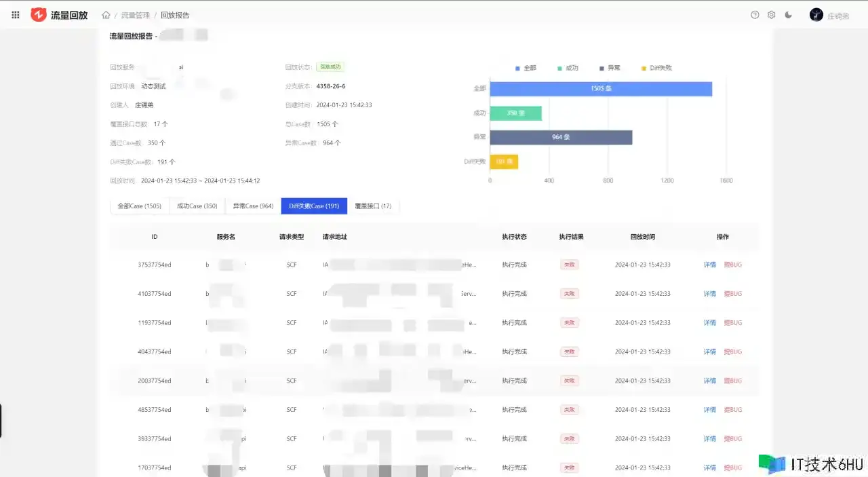868x477 pixels.
Task: Switch to 成功Case (350) tab
Action: click(x=197, y=206)
